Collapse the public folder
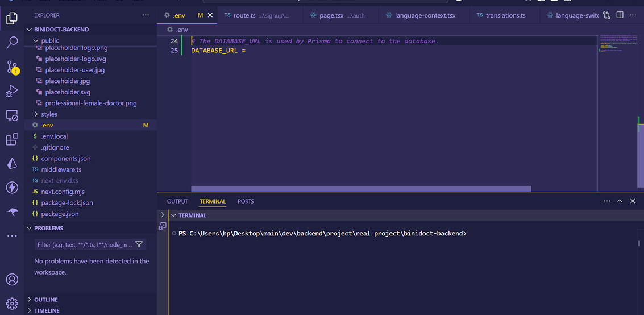644x315 pixels. pyautogui.click(x=50, y=40)
